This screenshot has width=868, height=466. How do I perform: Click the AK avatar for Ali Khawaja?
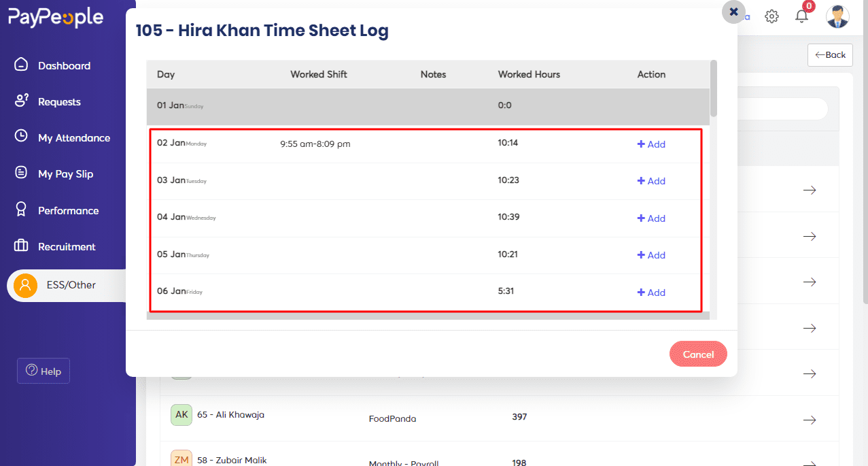click(x=181, y=414)
